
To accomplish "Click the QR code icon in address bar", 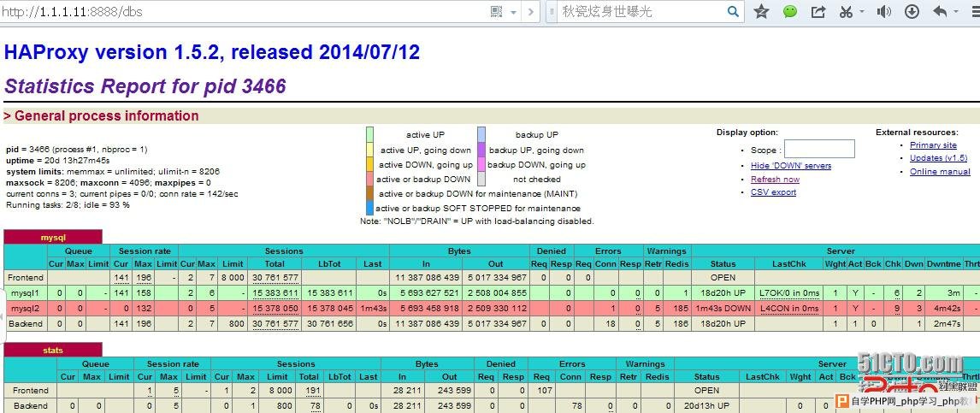I will tap(497, 12).
